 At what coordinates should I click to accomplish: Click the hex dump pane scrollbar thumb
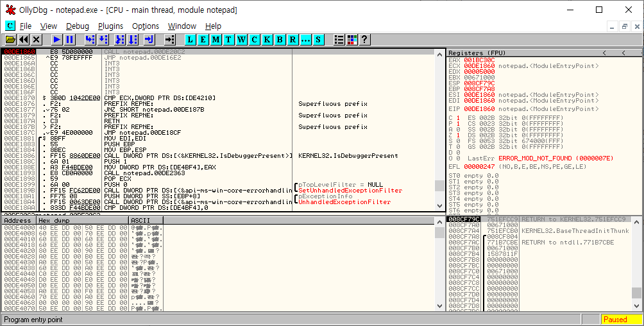coord(439,232)
